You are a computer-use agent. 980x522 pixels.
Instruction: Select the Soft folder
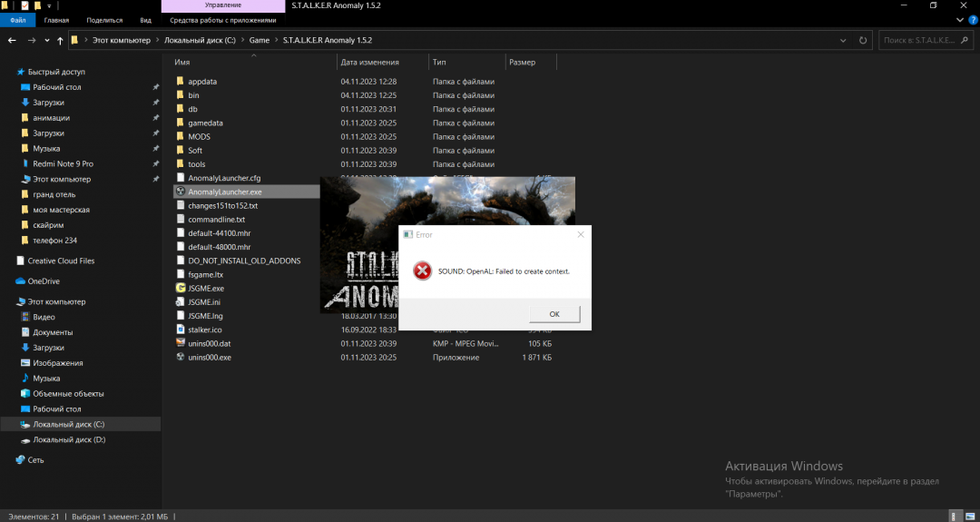[x=195, y=151]
